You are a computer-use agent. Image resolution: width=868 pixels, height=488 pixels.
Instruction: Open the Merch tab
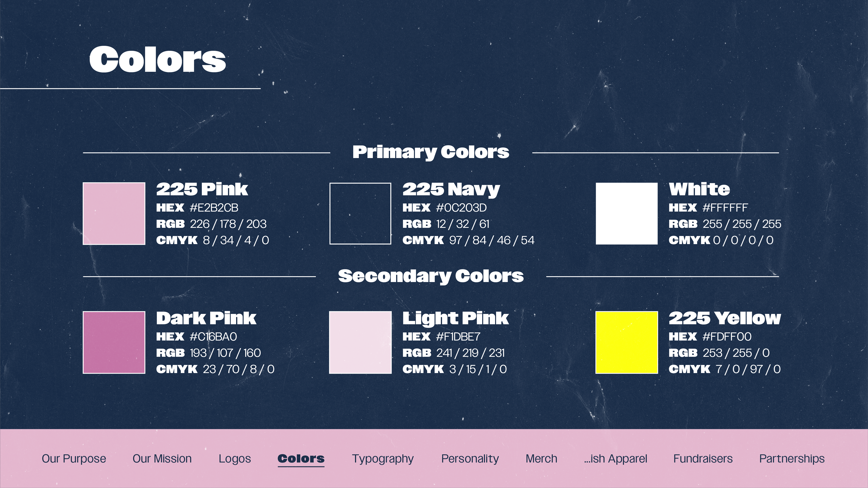click(x=541, y=458)
